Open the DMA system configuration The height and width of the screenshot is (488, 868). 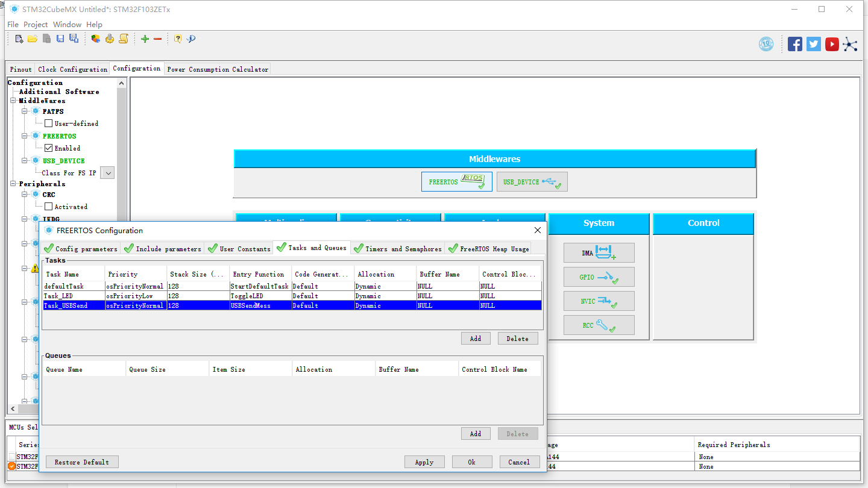pyautogui.click(x=599, y=253)
